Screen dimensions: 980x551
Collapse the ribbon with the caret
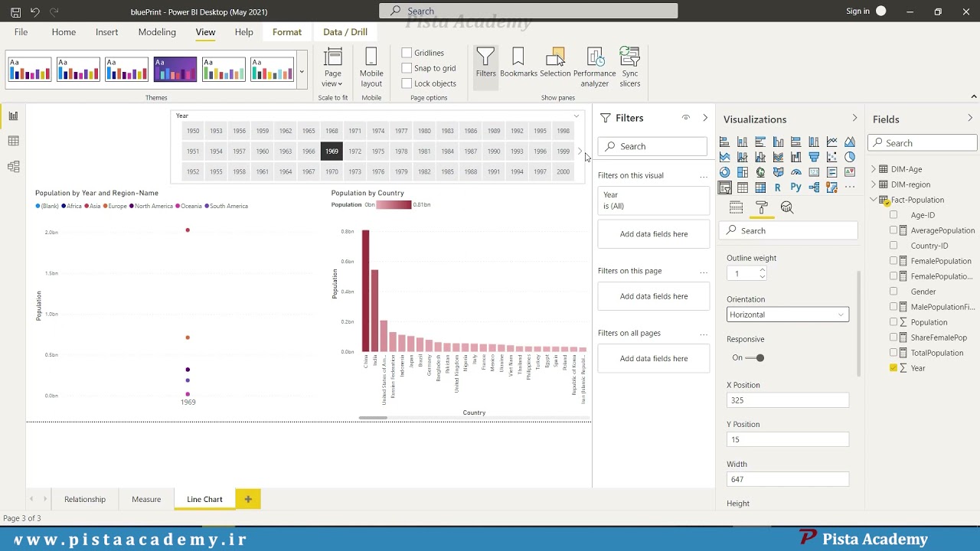tap(974, 97)
